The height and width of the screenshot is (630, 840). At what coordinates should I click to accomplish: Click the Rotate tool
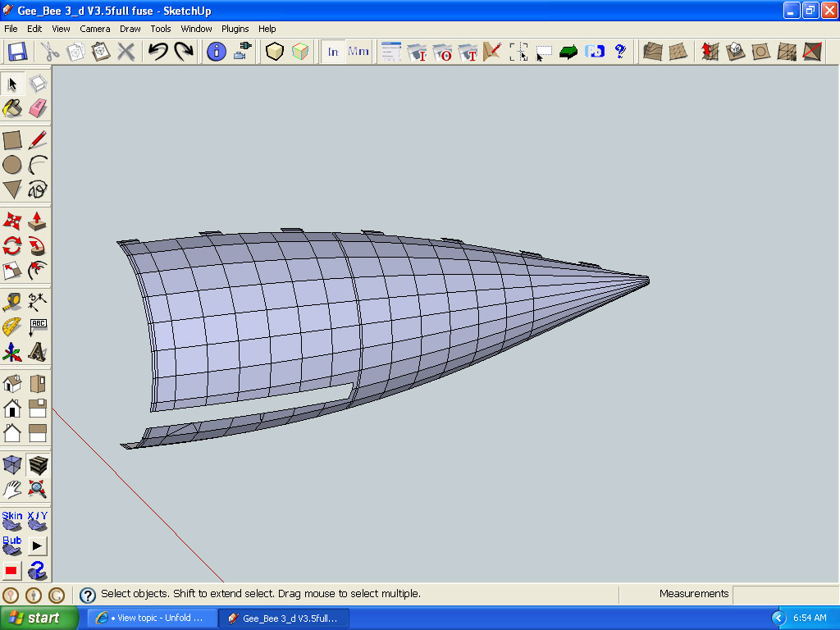coord(12,245)
